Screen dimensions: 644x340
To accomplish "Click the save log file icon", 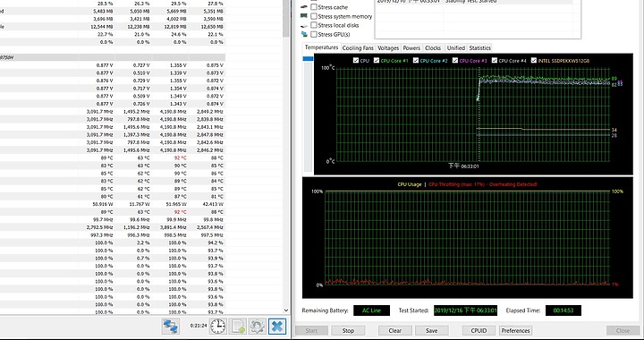I will (x=237, y=327).
